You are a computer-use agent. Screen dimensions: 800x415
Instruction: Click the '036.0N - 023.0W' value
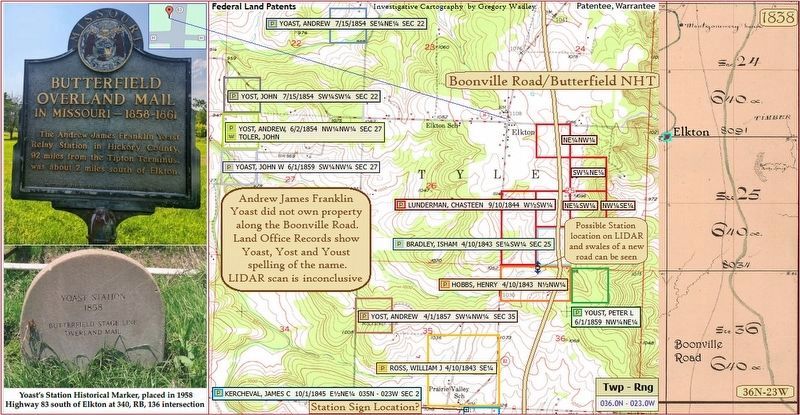pyautogui.click(x=628, y=403)
